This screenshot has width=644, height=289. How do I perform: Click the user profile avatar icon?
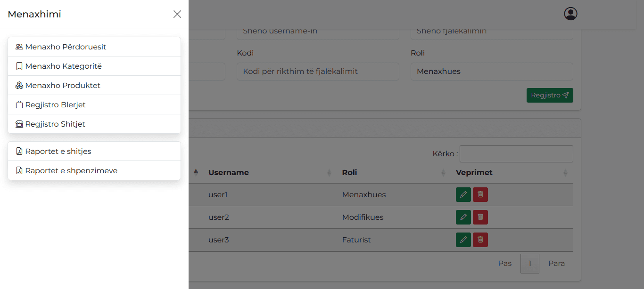pos(570,14)
